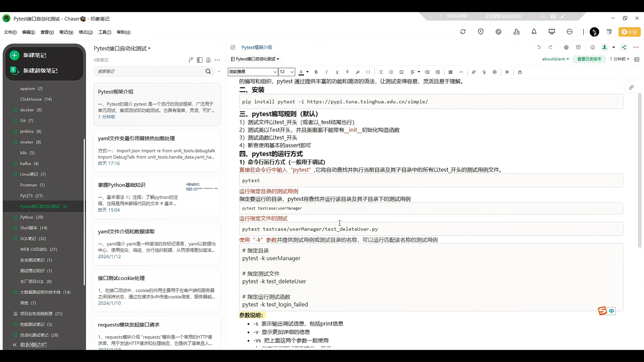Toggle italic formatting
The width and height of the screenshot is (644, 362).
[x=326, y=72]
